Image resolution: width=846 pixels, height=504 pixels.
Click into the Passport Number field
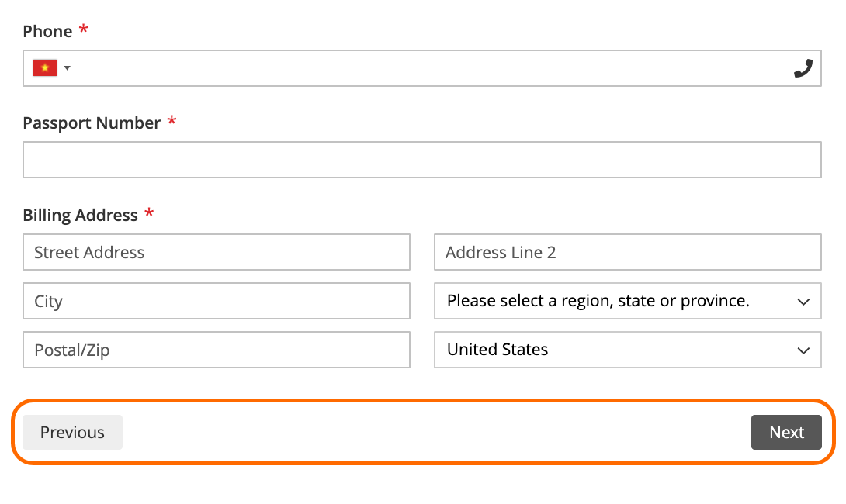click(422, 160)
